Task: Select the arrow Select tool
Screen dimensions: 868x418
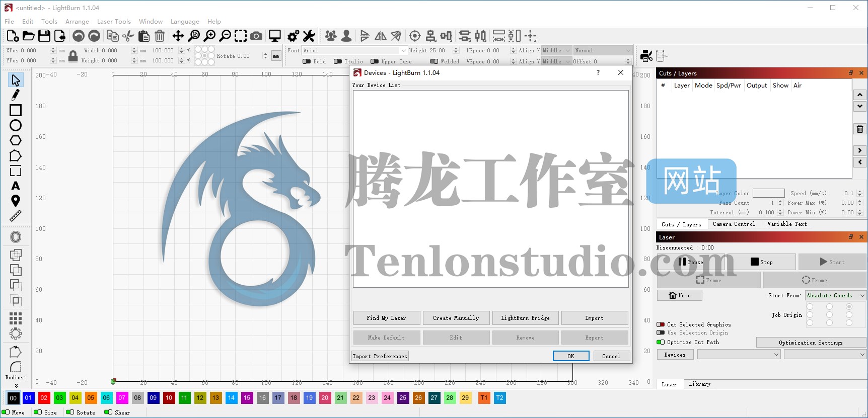Action: coord(16,80)
